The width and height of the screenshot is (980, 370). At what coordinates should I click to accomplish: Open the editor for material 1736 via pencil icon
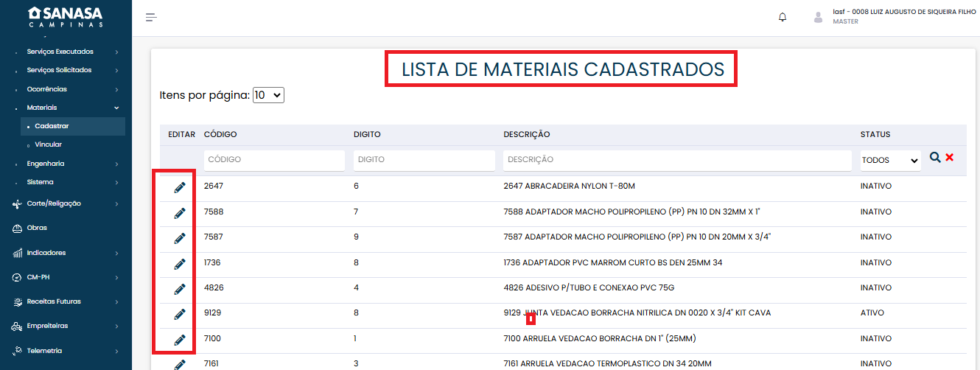click(x=180, y=264)
